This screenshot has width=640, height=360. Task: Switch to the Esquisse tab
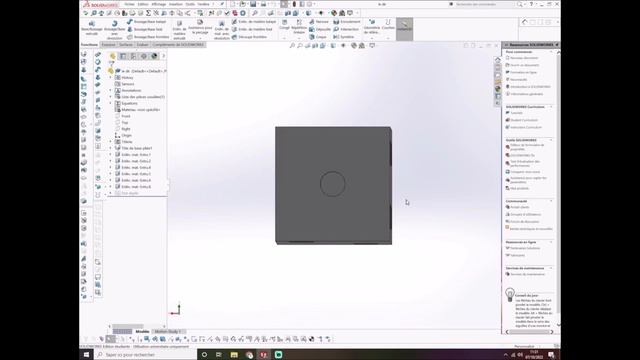(x=109, y=44)
